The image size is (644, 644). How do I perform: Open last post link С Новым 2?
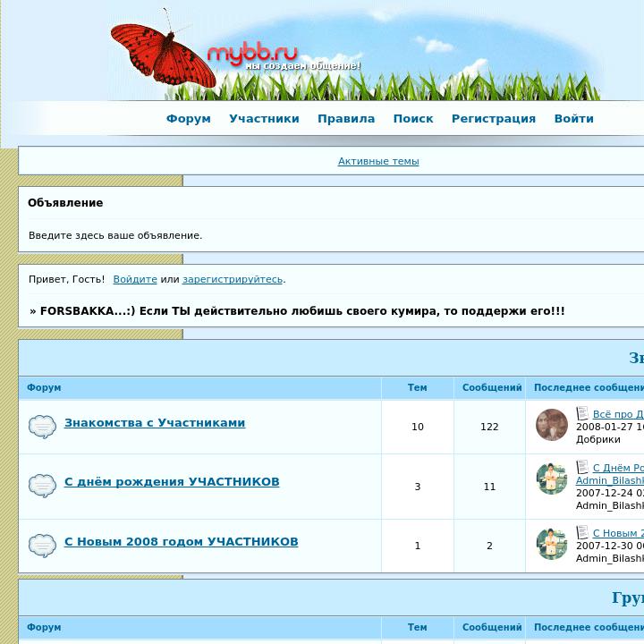click(x=618, y=533)
